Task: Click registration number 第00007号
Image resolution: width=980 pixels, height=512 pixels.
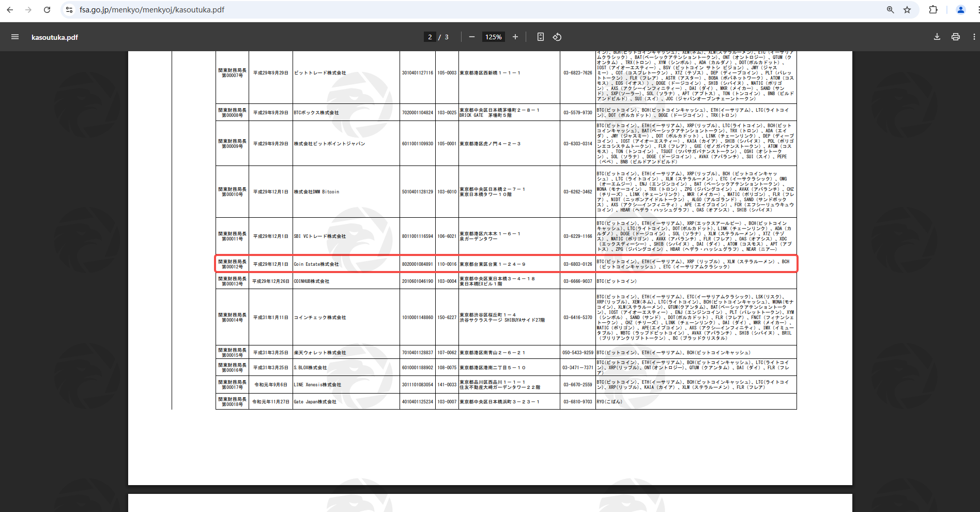Action: (232, 76)
